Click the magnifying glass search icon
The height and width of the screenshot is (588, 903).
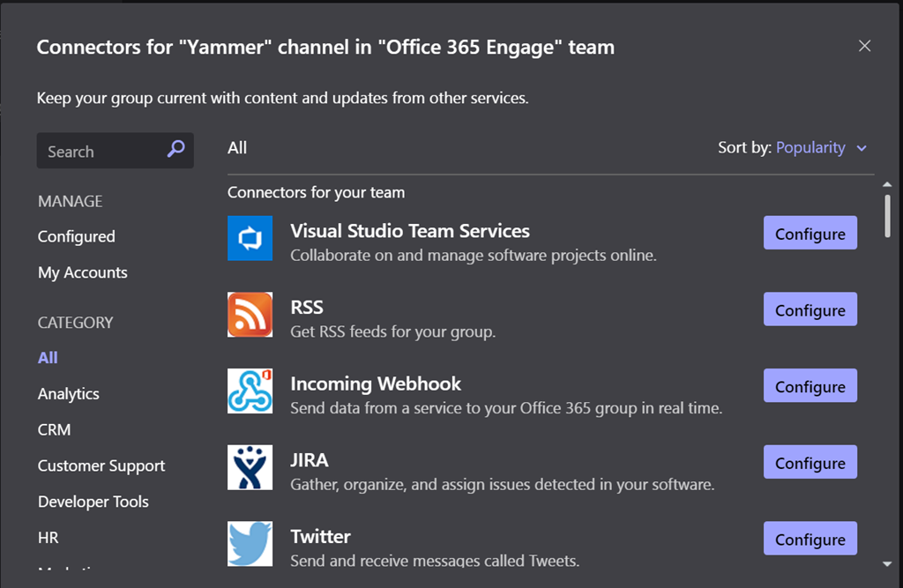point(176,150)
